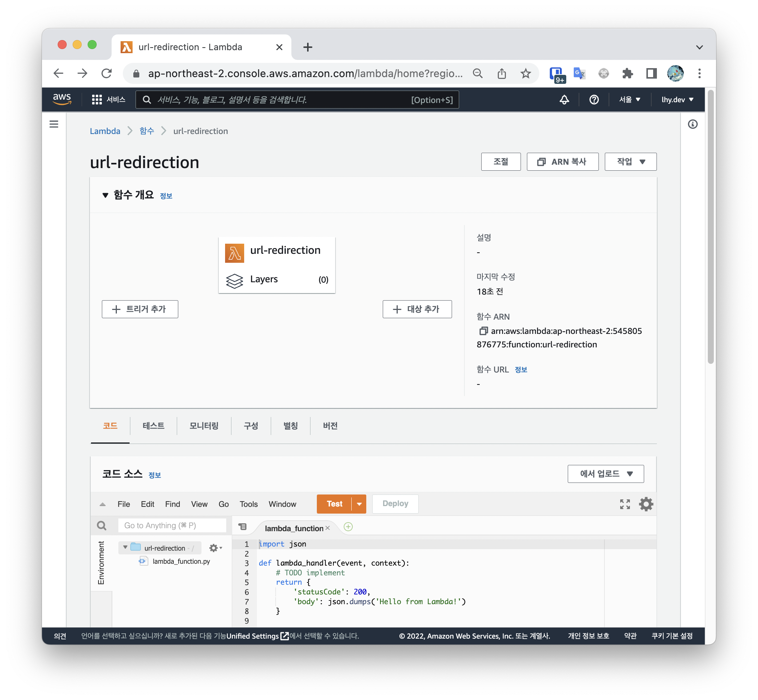Focus the Go to Anything field
The width and height of the screenshot is (758, 700).
[x=172, y=526]
